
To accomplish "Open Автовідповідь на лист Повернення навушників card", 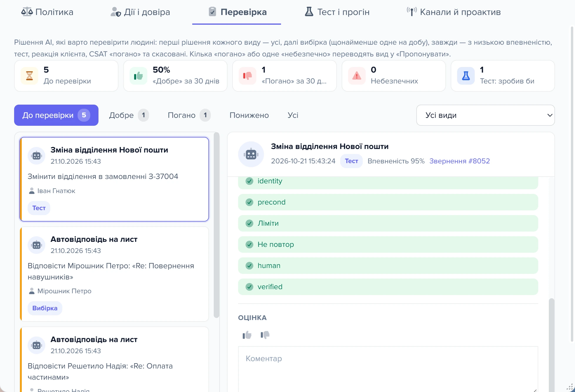I will 114,274.
